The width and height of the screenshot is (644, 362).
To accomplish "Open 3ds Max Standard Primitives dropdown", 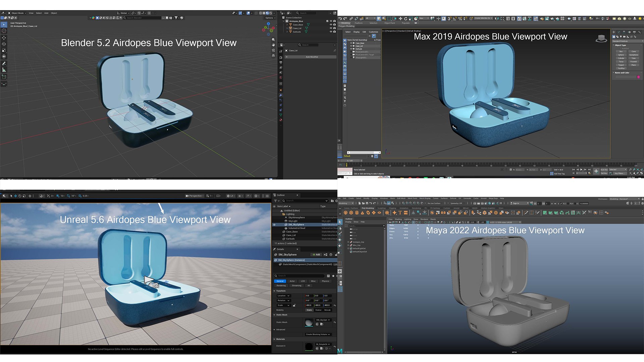I will (627, 41).
